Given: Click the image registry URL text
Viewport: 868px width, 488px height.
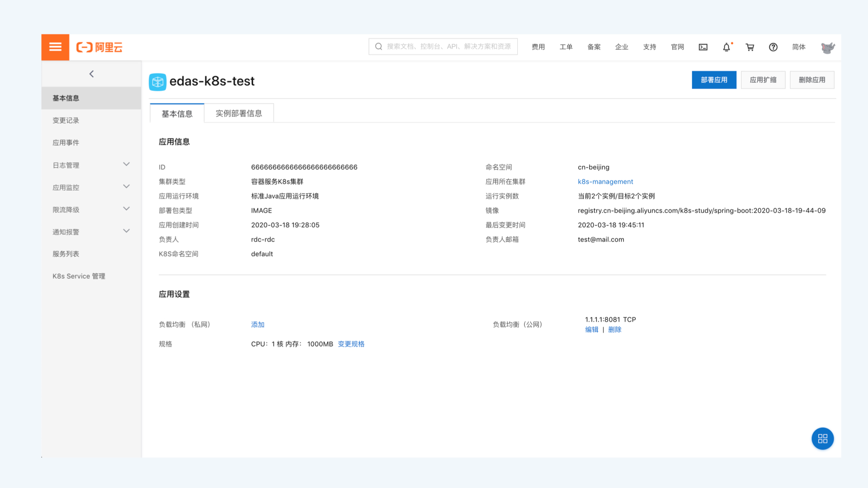Looking at the screenshot, I should 702,211.
